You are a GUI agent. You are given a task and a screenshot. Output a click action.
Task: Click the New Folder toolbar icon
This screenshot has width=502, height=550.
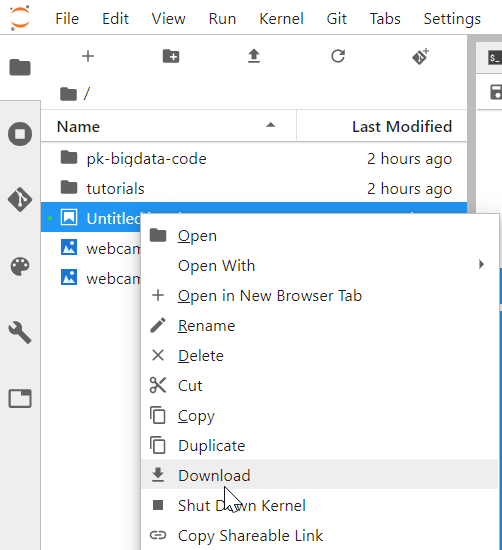click(x=171, y=56)
